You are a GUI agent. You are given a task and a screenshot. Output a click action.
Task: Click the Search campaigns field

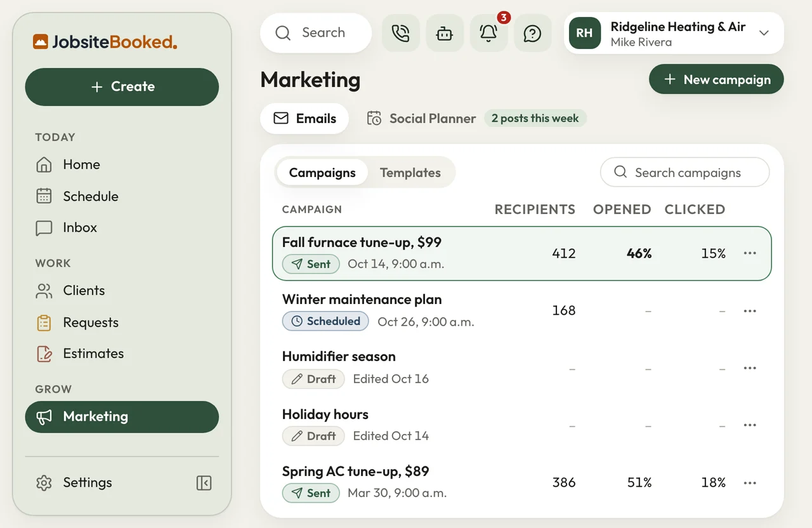coord(684,173)
